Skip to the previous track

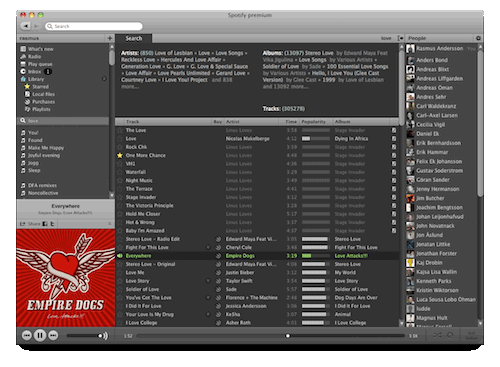coord(27,335)
